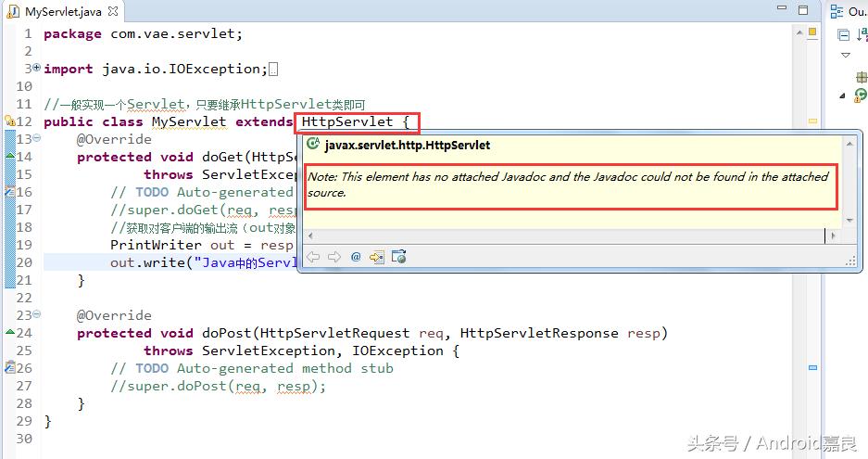Open declaration from the hover toolbar
Image resolution: width=868 pixels, height=459 pixels.
click(376, 257)
